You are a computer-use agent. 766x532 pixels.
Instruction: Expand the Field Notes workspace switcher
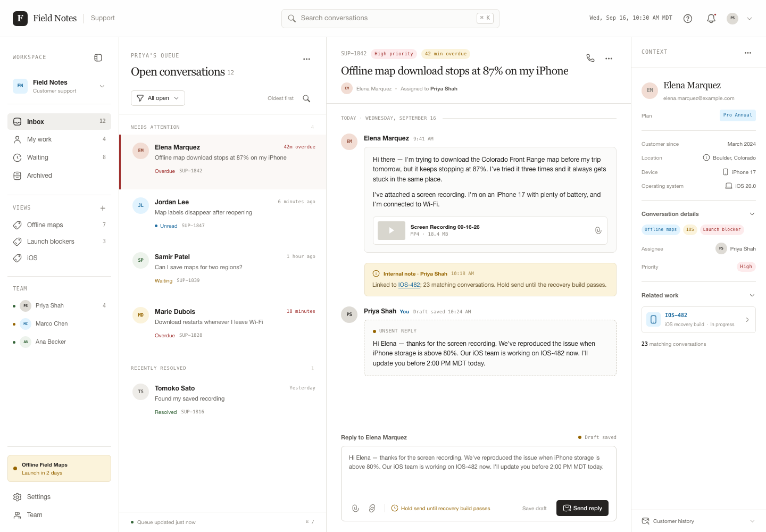pos(59,86)
